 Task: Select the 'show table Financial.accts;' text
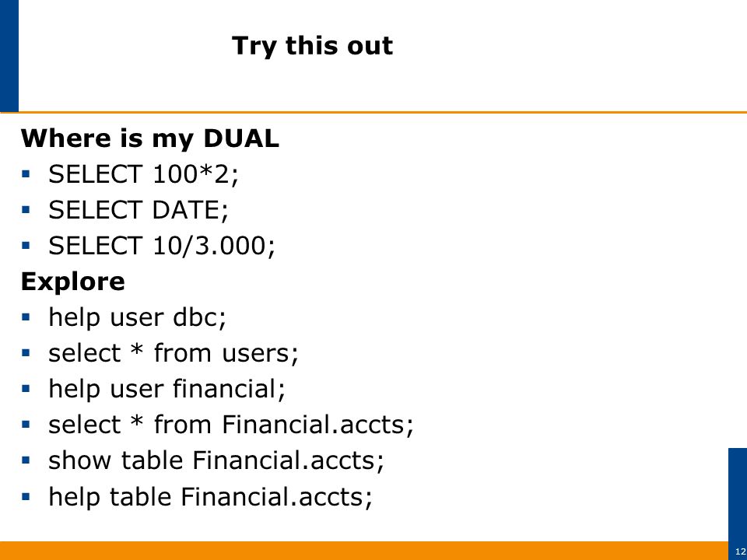coord(216,460)
